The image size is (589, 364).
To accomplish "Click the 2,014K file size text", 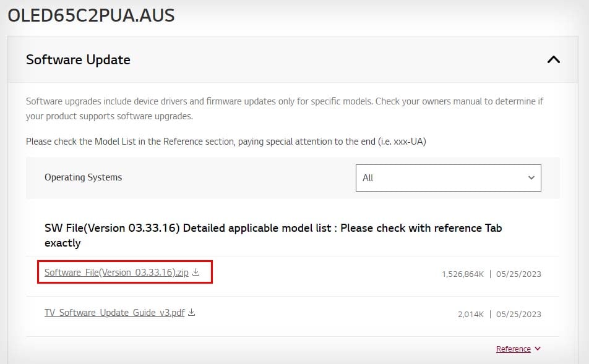I will pos(471,314).
